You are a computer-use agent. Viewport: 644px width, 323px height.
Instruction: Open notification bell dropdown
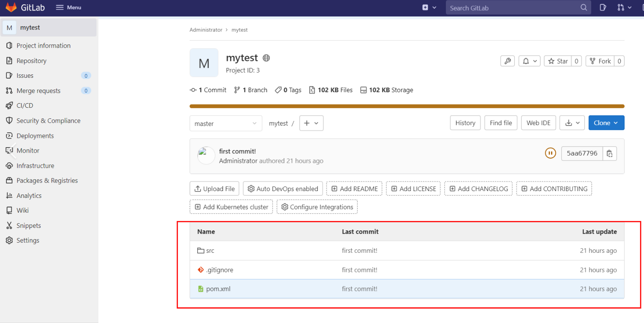pos(530,61)
